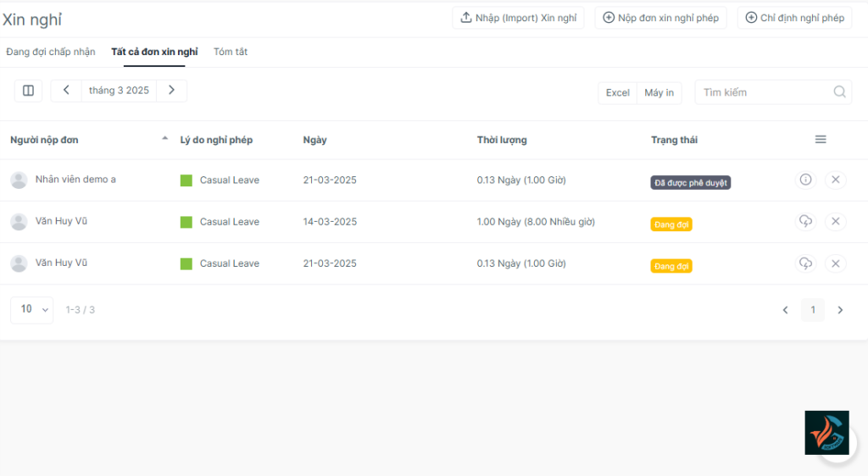Screen dimensions: 868x476
Task: Go to previous page of results
Action: pos(785,310)
